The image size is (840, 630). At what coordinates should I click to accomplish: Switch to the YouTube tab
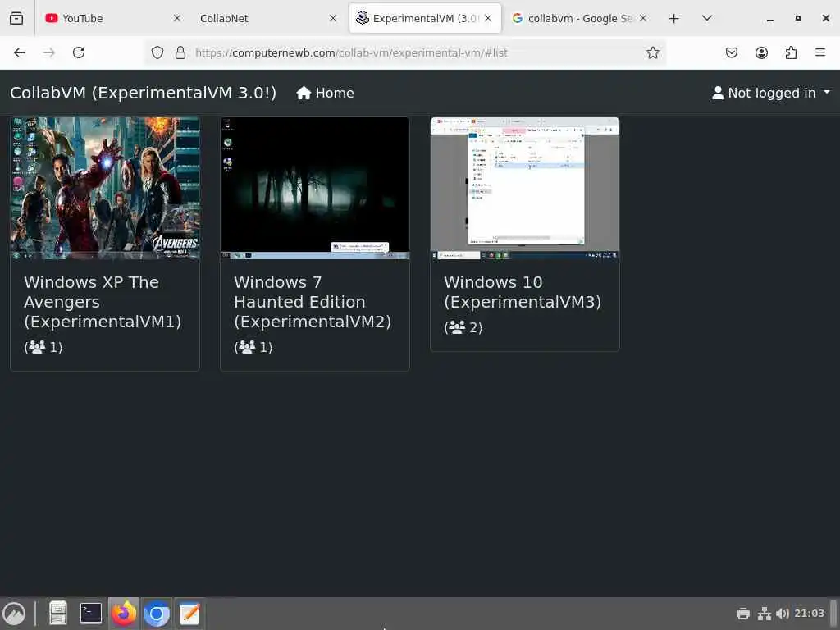(112, 18)
